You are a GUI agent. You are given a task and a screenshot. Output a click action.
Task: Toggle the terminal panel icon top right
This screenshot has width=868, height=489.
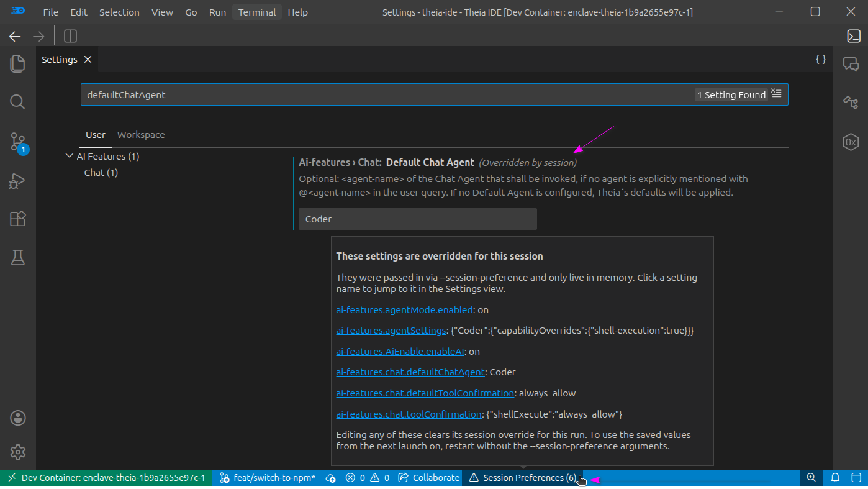(x=854, y=36)
